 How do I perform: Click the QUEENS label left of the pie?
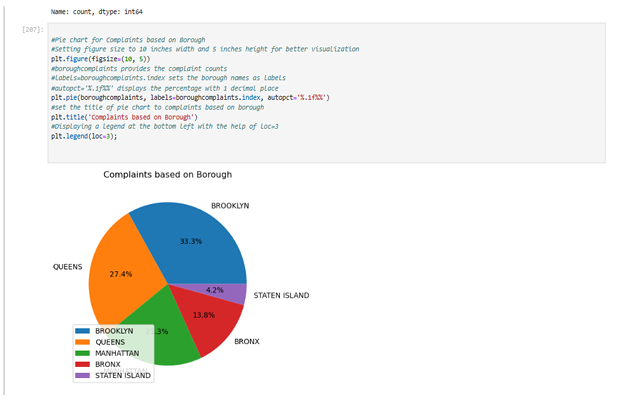tap(67, 267)
